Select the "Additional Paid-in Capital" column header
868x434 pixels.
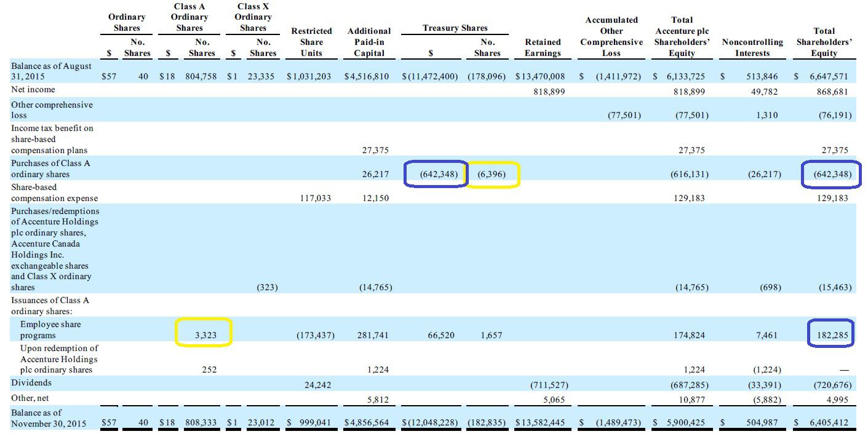point(369,42)
